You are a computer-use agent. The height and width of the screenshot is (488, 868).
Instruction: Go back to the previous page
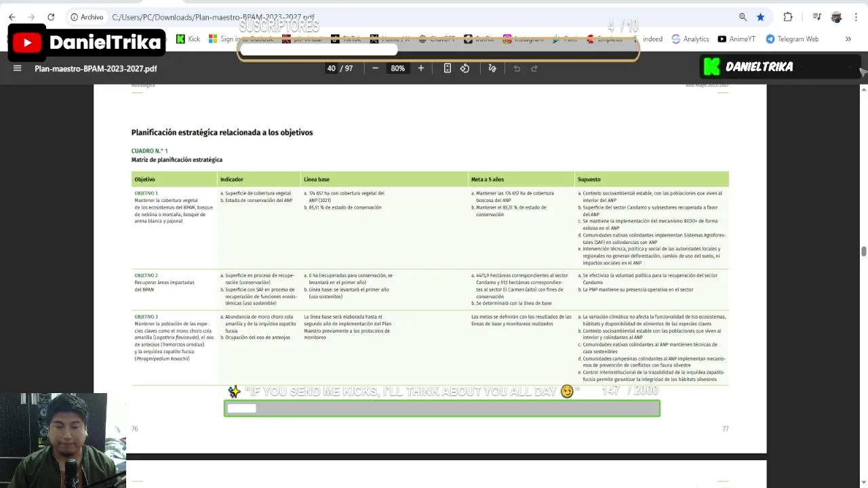point(12,17)
